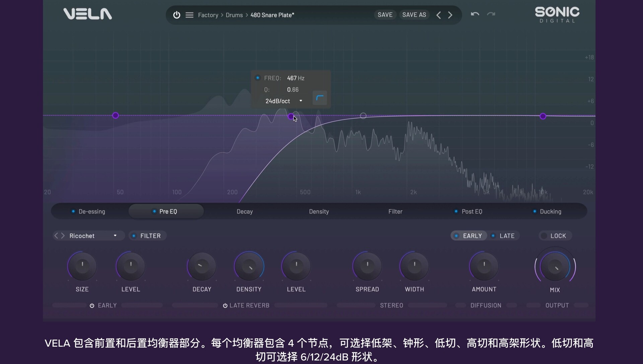The width and height of the screenshot is (643, 364).
Task: Click the SAVE AS button
Action: [414, 15]
